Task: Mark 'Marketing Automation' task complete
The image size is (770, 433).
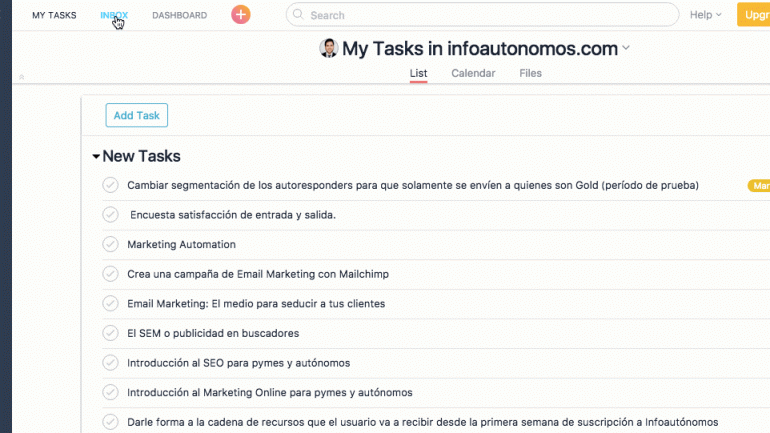Action: (x=110, y=244)
